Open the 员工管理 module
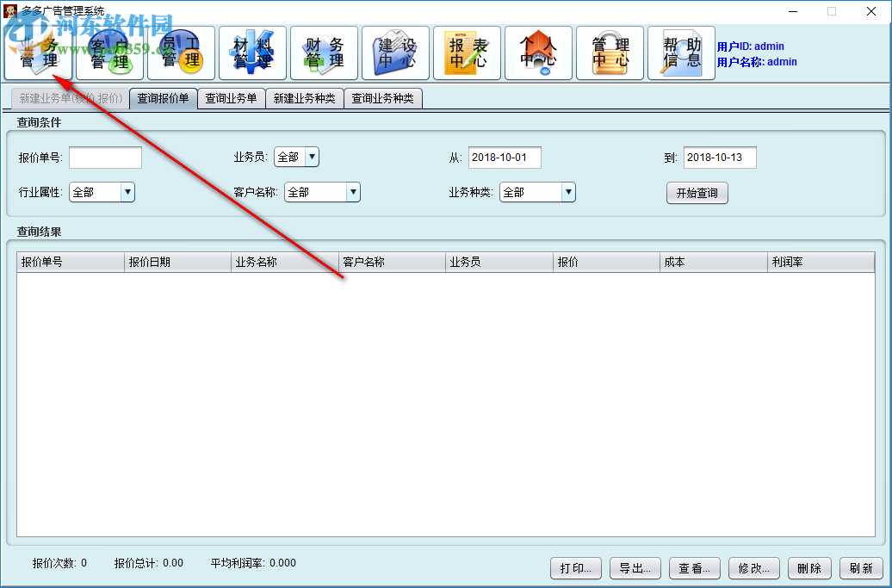Image resolution: width=892 pixels, height=588 pixels. tap(181, 53)
